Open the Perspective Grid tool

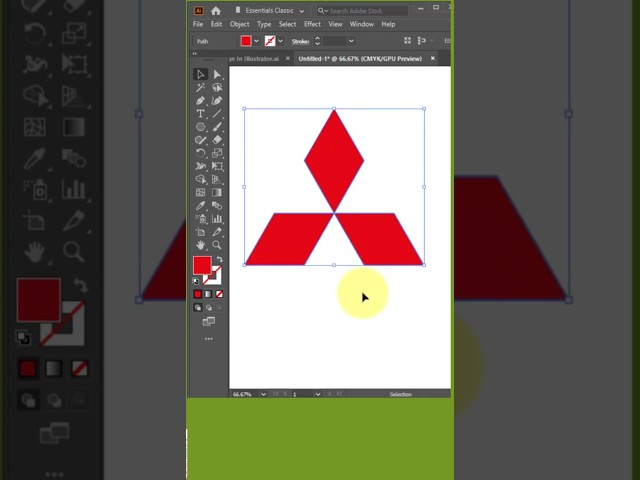click(217, 179)
